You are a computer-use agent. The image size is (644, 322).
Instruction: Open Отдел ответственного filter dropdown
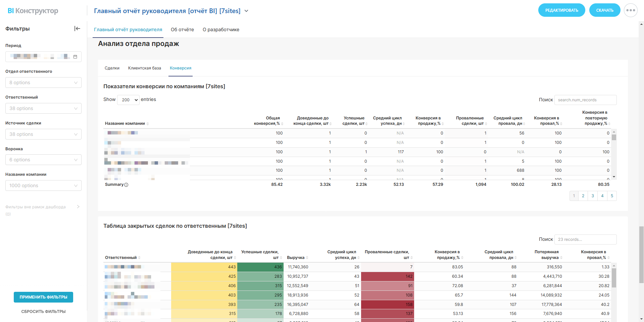(x=43, y=83)
